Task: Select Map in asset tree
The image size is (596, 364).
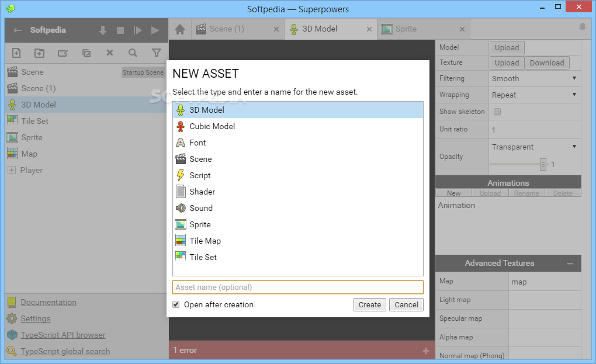Action: (x=86, y=154)
